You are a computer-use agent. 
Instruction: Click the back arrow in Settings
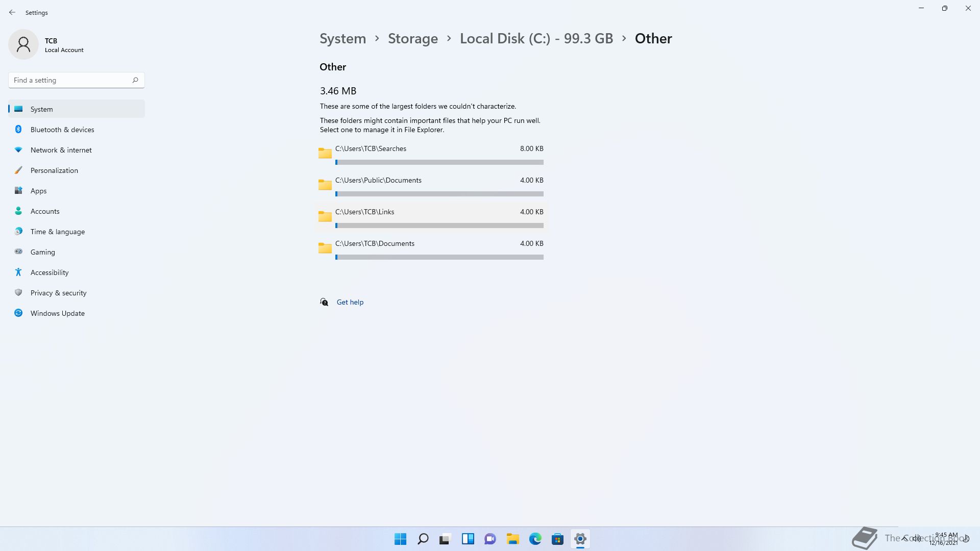tap(12, 12)
